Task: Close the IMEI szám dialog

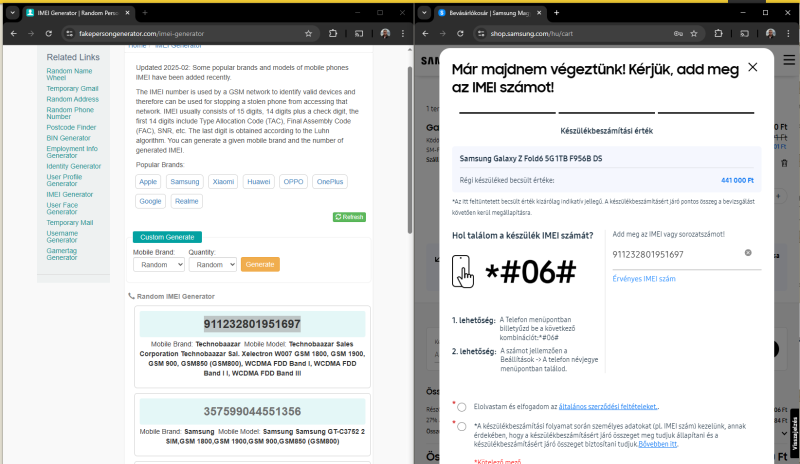Action: click(x=753, y=67)
